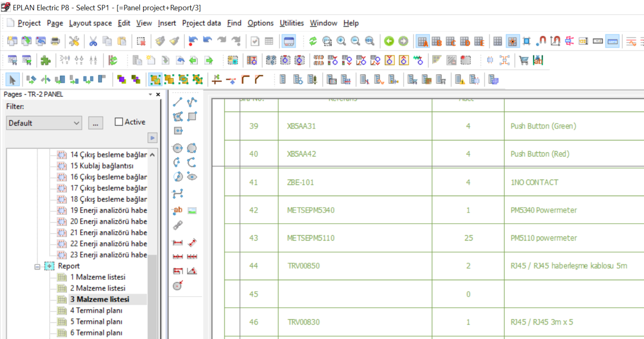Viewport: 644px width, 339px height.
Task: Toggle the Active filter checkbox
Action: click(x=119, y=122)
